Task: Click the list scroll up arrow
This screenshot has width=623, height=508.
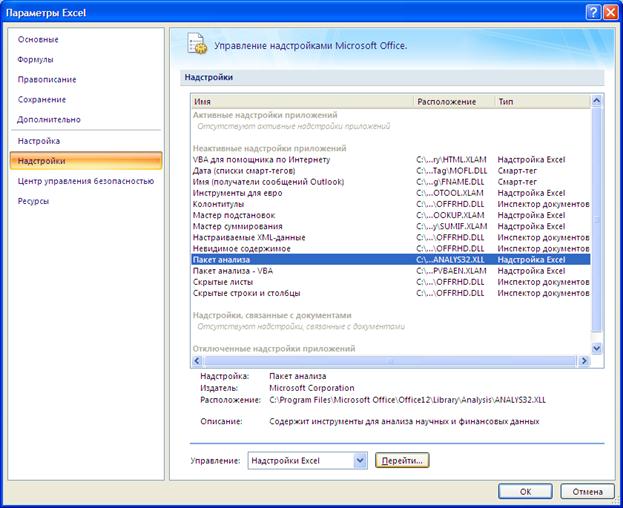Action: [x=596, y=101]
